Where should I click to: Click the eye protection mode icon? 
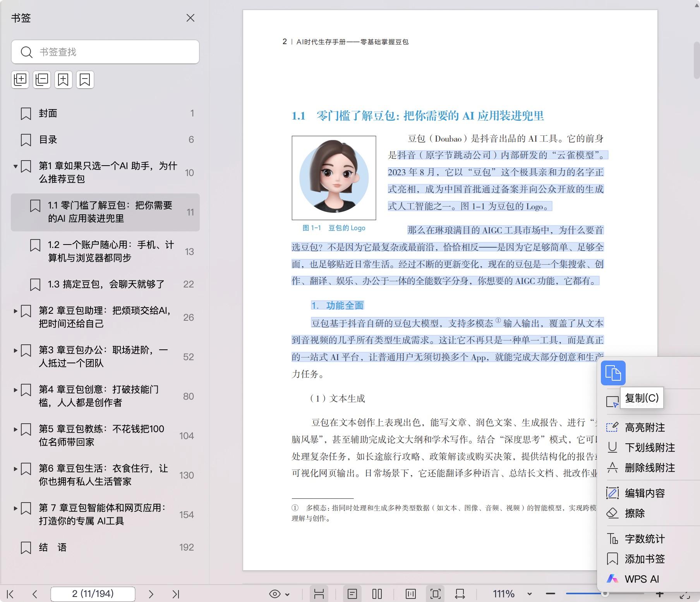(x=275, y=594)
